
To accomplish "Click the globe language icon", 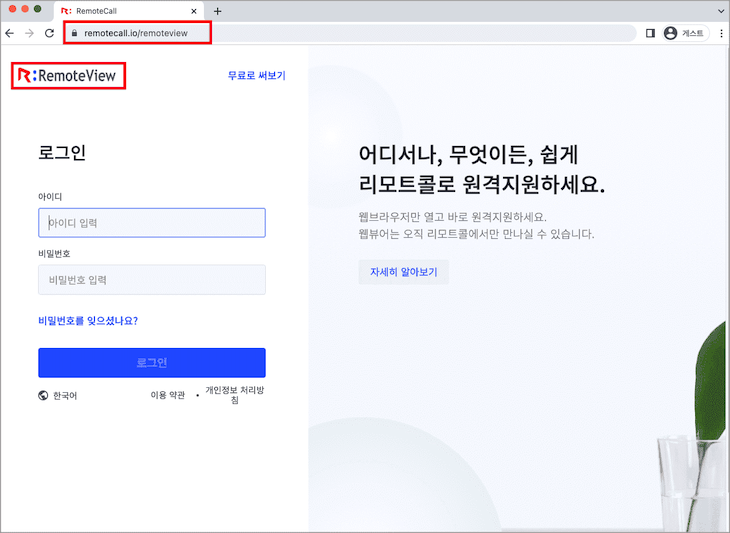I will pos(43,395).
